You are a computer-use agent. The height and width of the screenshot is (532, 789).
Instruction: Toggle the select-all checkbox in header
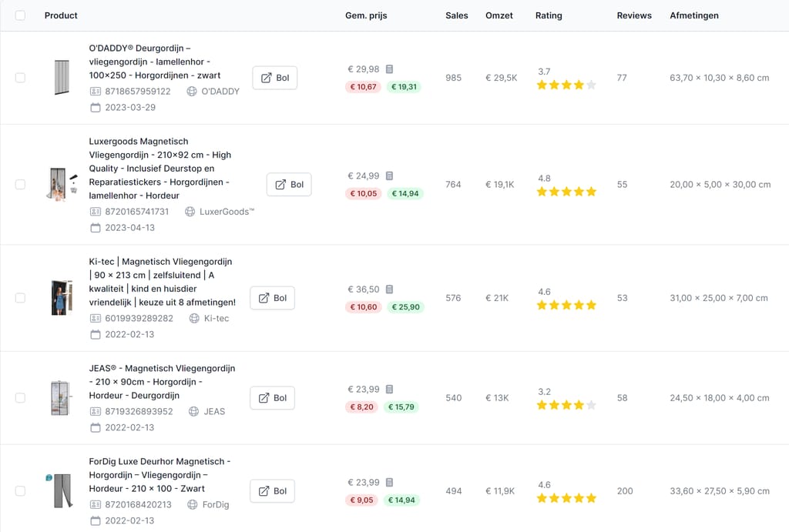point(20,15)
